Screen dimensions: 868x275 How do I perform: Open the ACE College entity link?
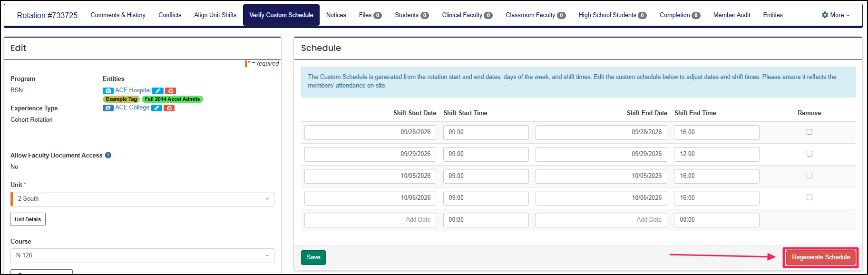132,108
